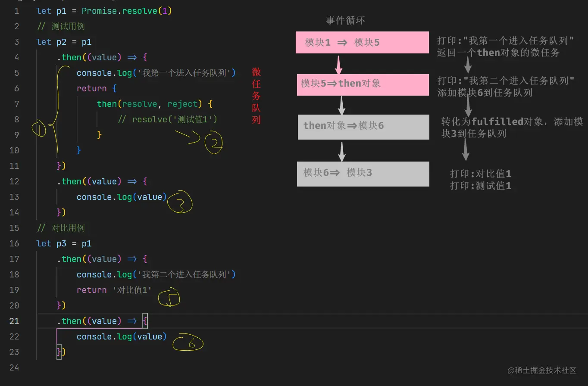Click the note '转化为fulfilled对象，添加模块3到任务队列'

coord(512,128)
